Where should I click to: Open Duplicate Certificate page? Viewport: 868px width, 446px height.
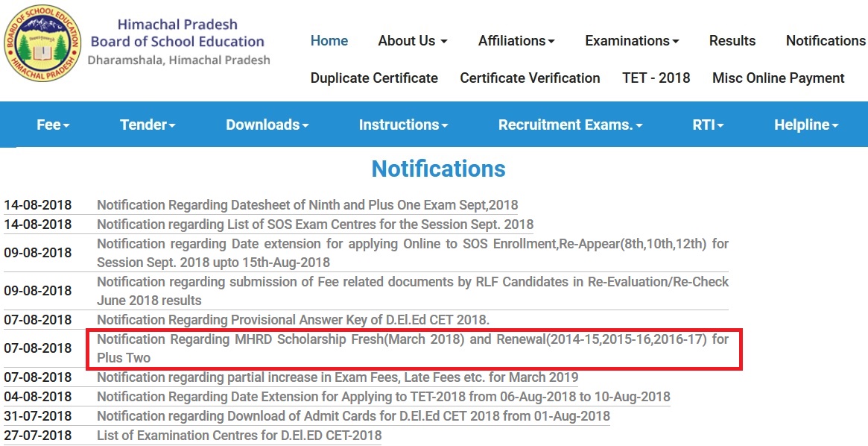[374, 78]
